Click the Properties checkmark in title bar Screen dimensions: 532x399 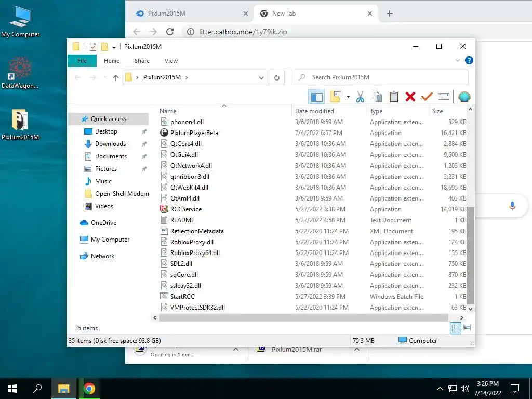click(92, 46)
